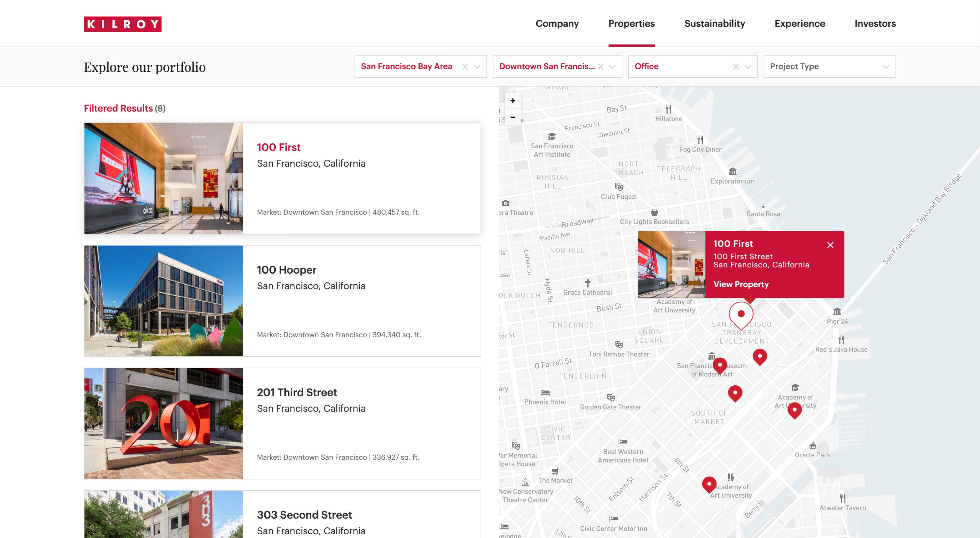Zoom in on the map

[x=513, y=101]
